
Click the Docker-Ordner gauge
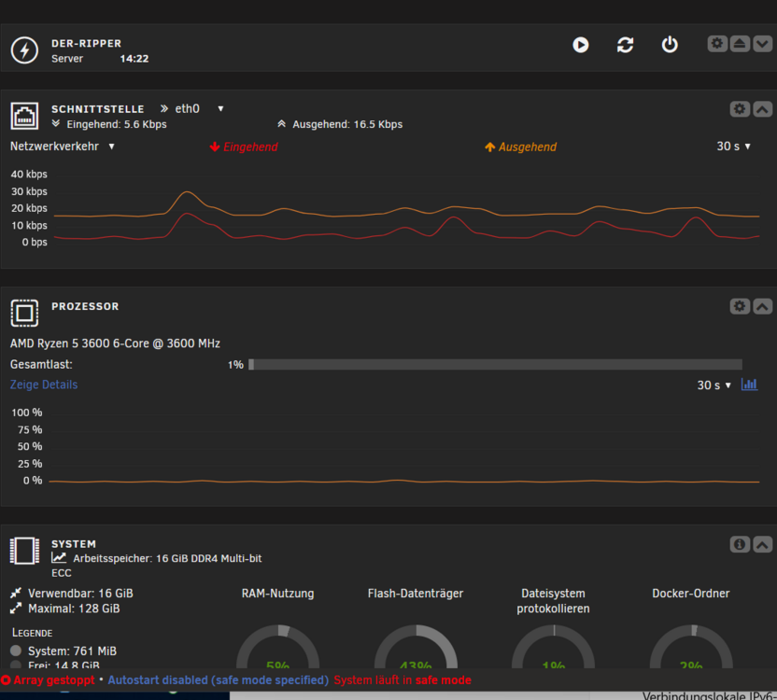point(691,647)
